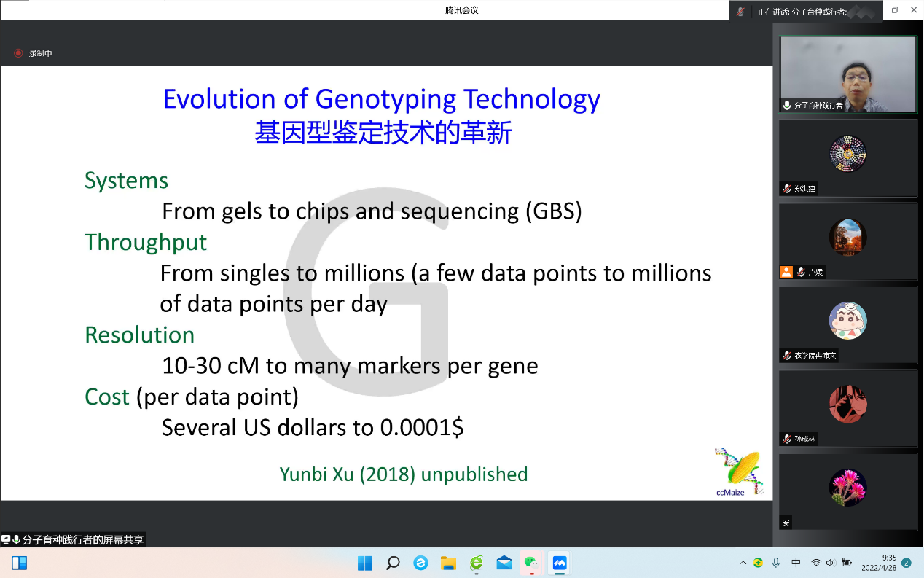Expand the hidden system tray icons chevron

[x=743, y=563]
